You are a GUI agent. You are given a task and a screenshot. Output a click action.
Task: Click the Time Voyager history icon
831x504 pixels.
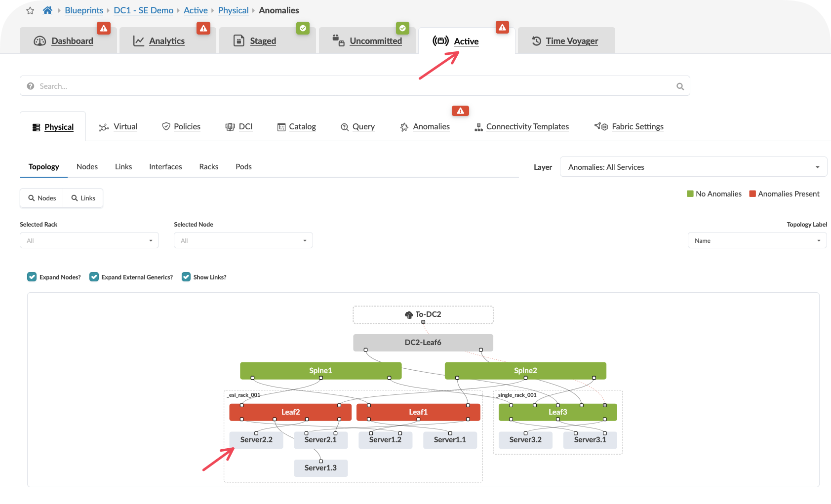[536, 41]
